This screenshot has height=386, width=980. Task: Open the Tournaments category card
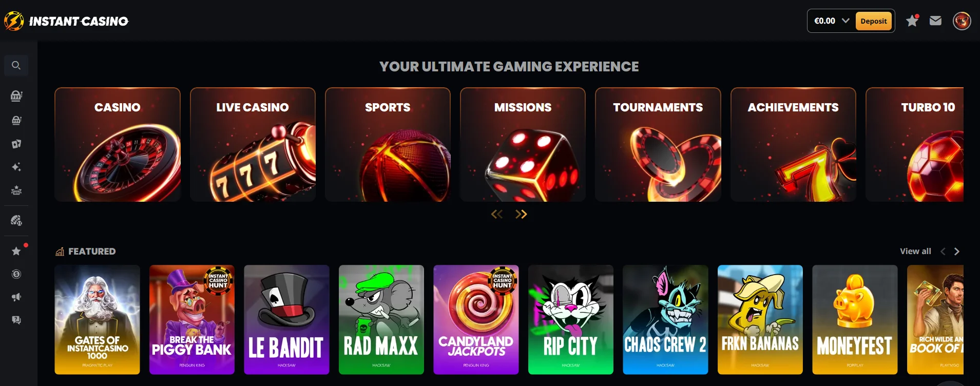point(658,145)
